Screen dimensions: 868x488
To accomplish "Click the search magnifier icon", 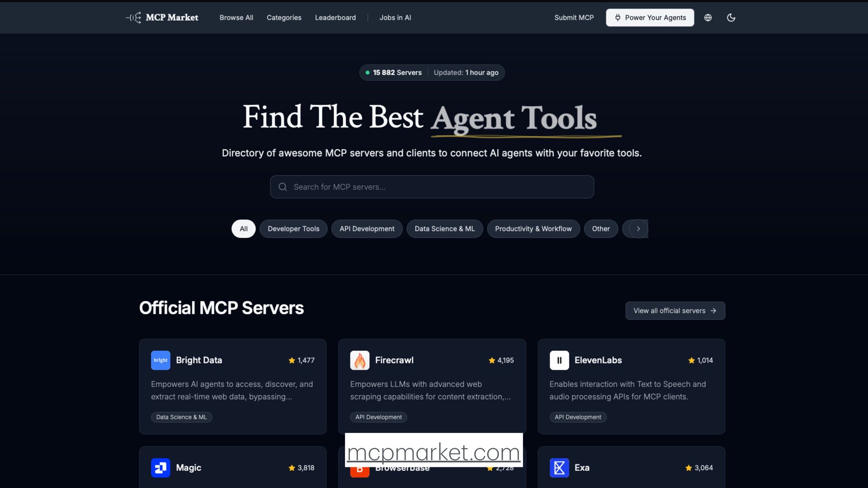I will (283, 187).
